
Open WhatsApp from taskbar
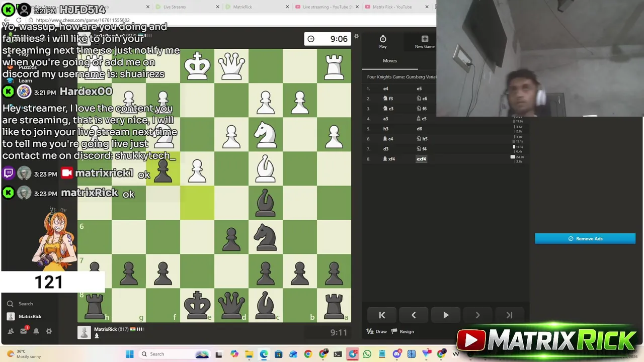(367, 354)
